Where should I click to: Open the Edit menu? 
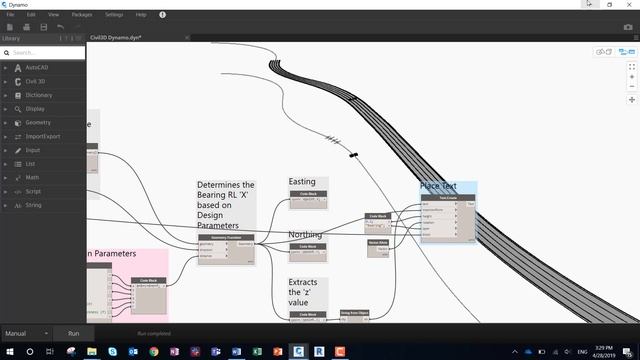(x=31, y=15)
